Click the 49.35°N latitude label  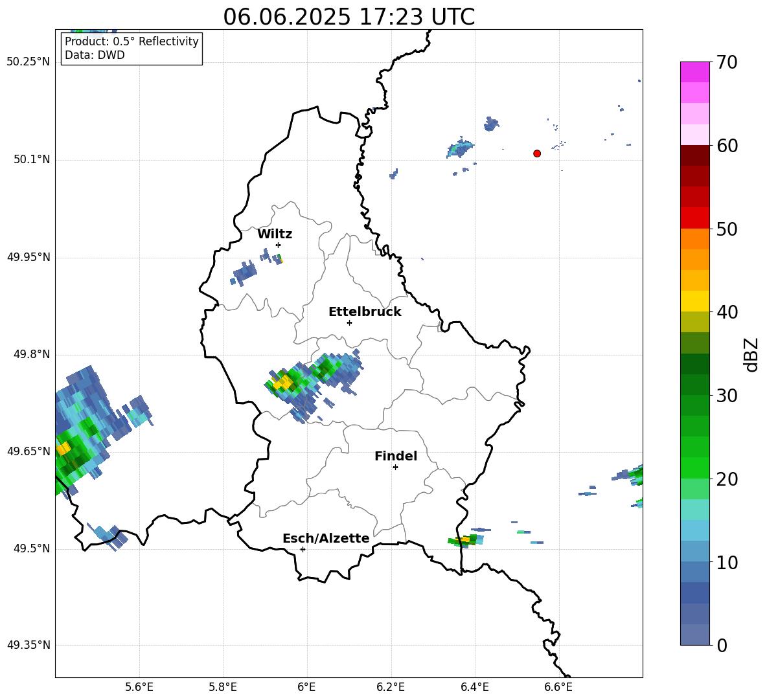28,645
